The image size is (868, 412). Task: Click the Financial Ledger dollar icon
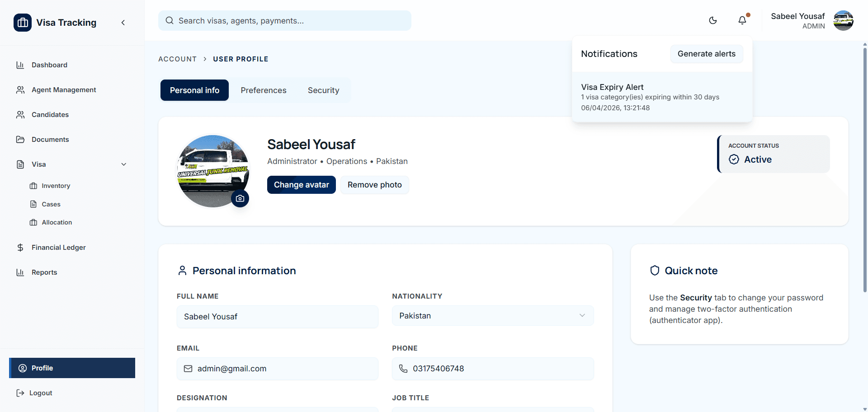[20, 248]
